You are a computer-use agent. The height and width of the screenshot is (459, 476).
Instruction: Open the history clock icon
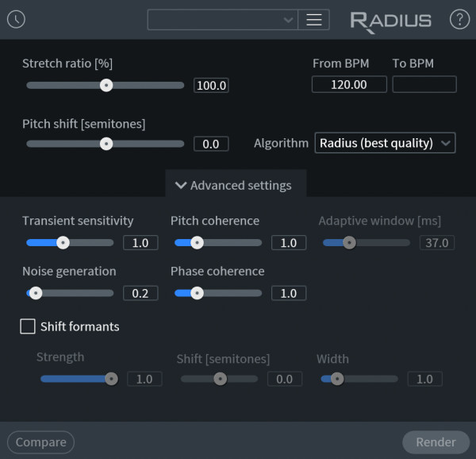tap(16, 20)
